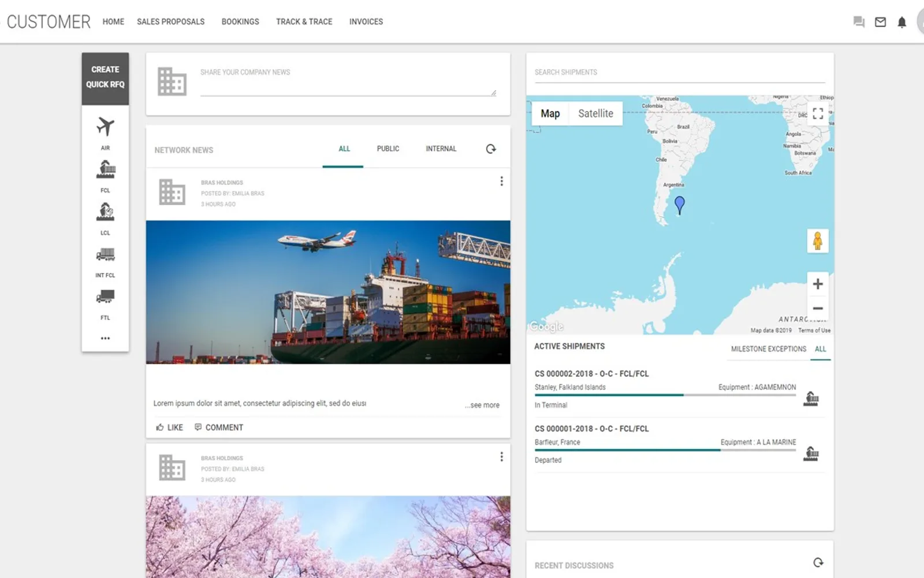Comment on the first news post
Image resolution: width=924 pixels, height=578 pixels.
219,427
